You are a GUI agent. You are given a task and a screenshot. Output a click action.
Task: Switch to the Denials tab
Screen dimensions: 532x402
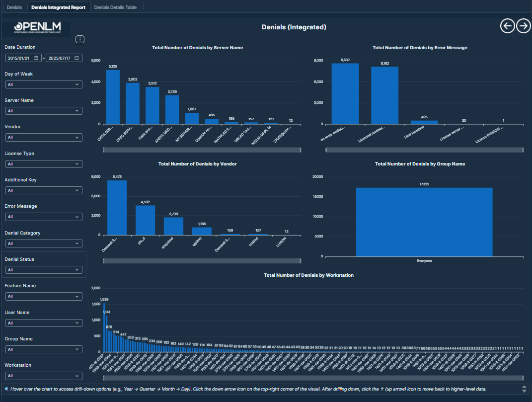[x=14, y=7]
